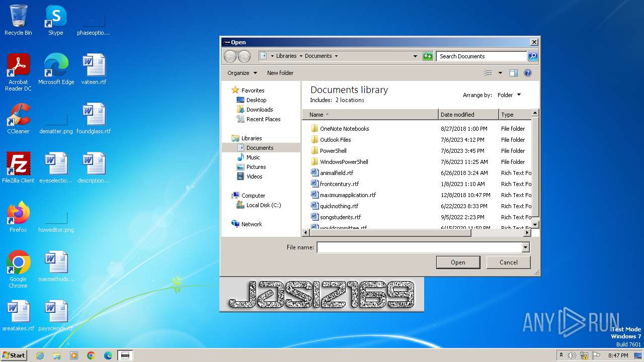Click the Edge icon in the taskbar
The height and width of the screenshot is (362, 644).
click(x=108, y=355)
